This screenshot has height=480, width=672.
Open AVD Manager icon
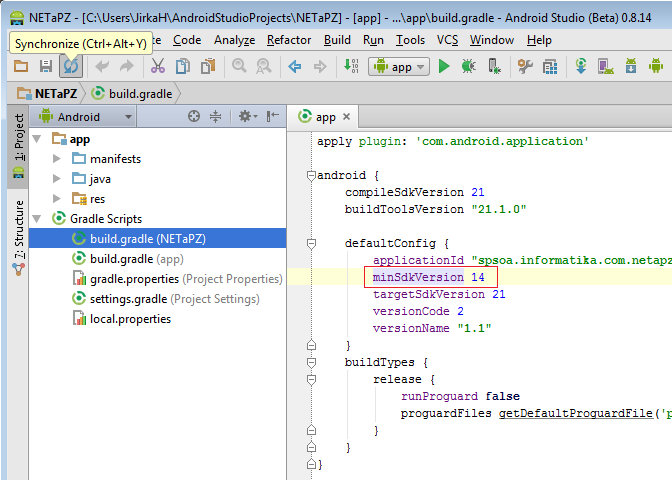(x=606, y=66)
